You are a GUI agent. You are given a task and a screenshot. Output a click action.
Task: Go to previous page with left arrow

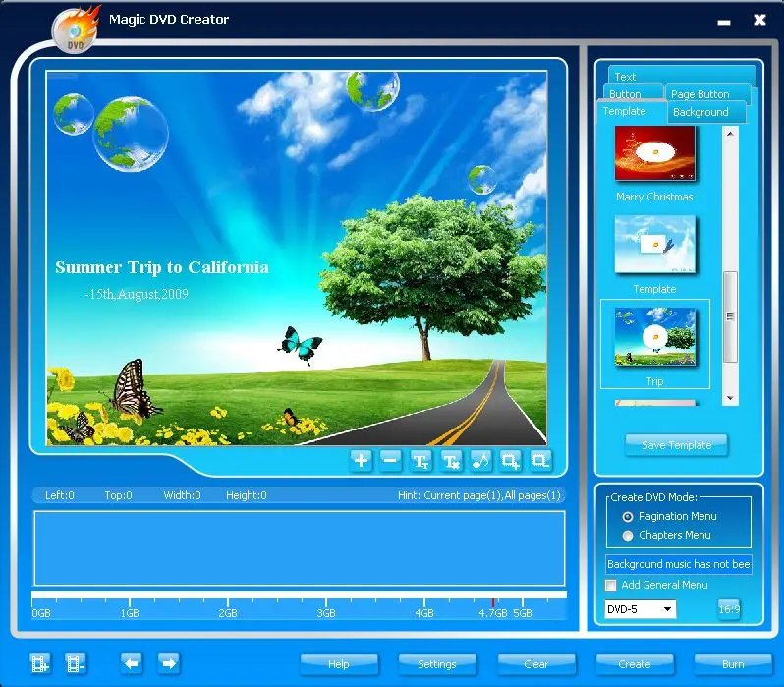[x=132, y=663]
